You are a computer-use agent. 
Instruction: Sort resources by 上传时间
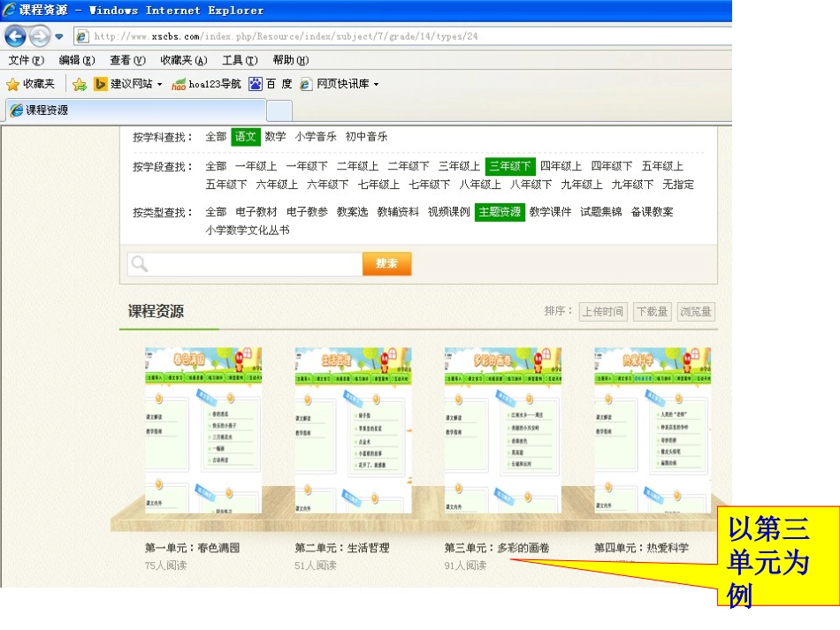(603, 312)
